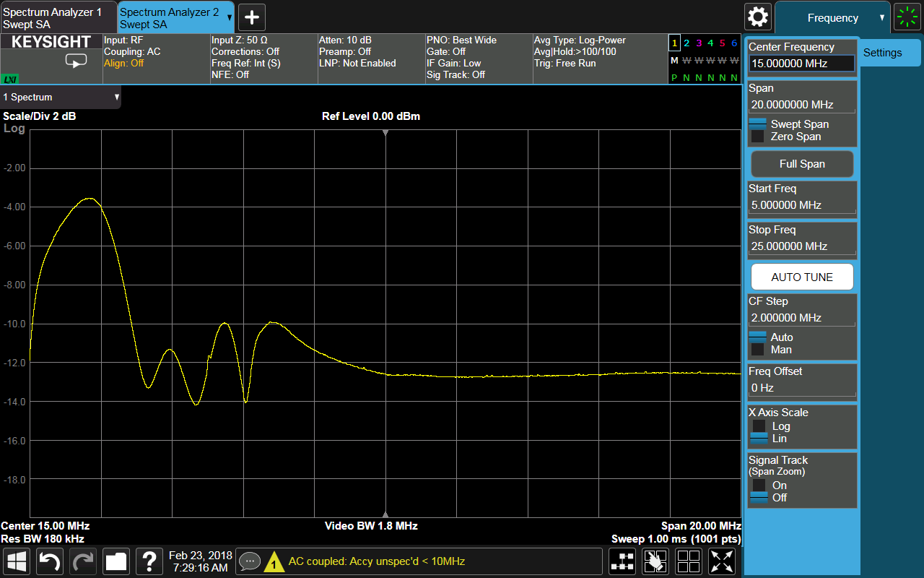Click Video BW 1.8 MHz annotation
The image size is (924, 578).
(371, 526)
